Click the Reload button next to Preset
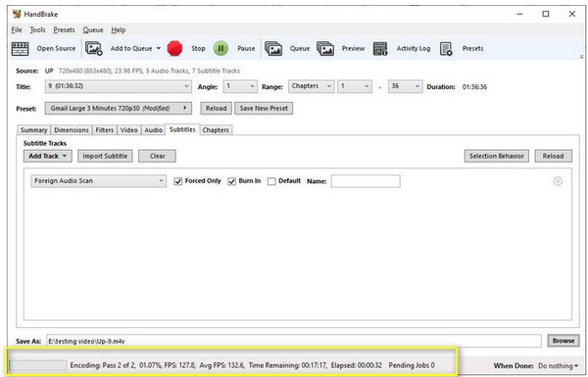 pyautogui.click(x=216, y=109)
